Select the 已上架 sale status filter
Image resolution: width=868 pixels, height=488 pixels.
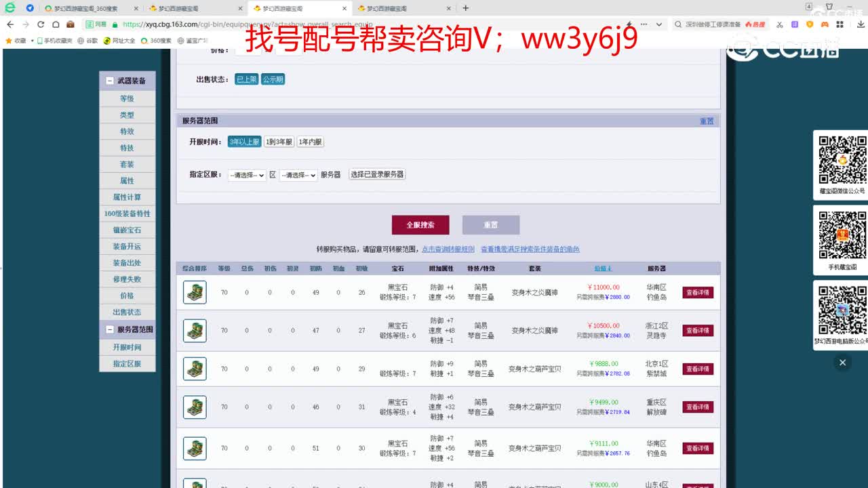[246, 79]
